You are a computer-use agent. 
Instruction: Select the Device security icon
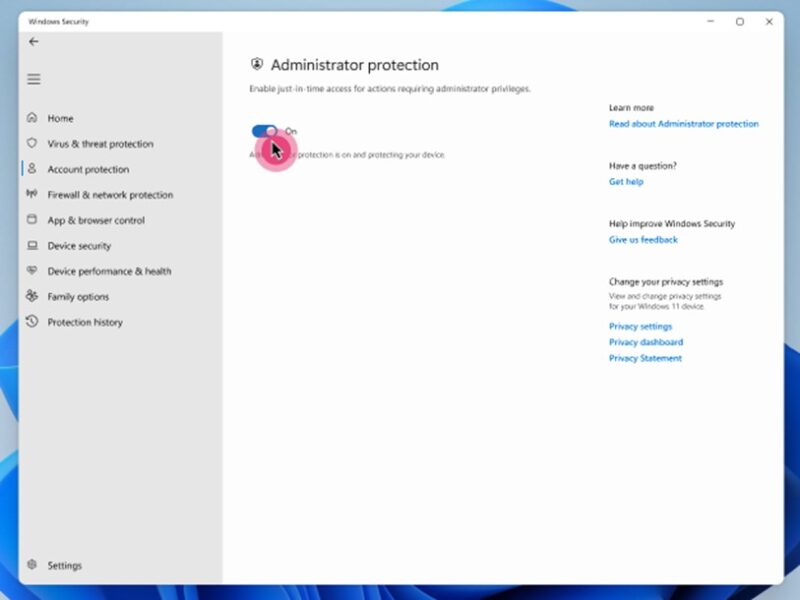click(33, 245)
